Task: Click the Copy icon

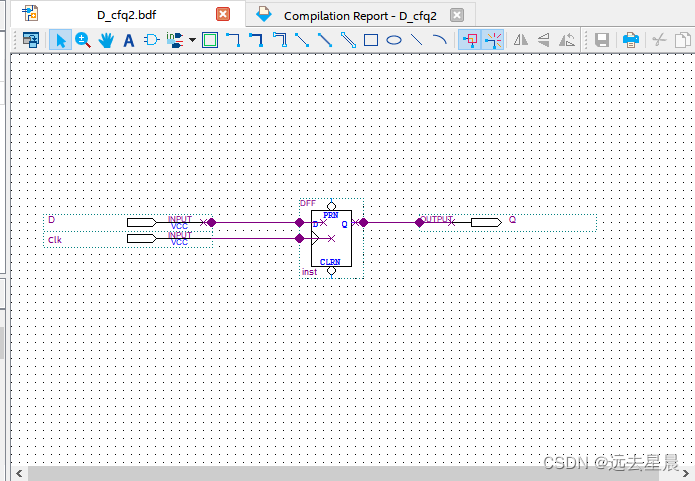Action: click(x=683, y=40)
